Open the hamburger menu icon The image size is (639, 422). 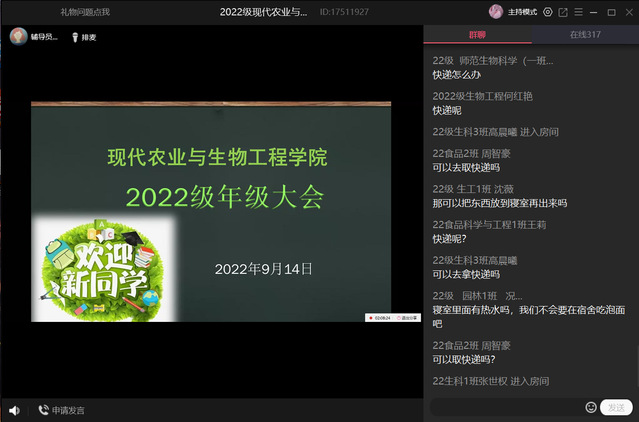point(578,12)
